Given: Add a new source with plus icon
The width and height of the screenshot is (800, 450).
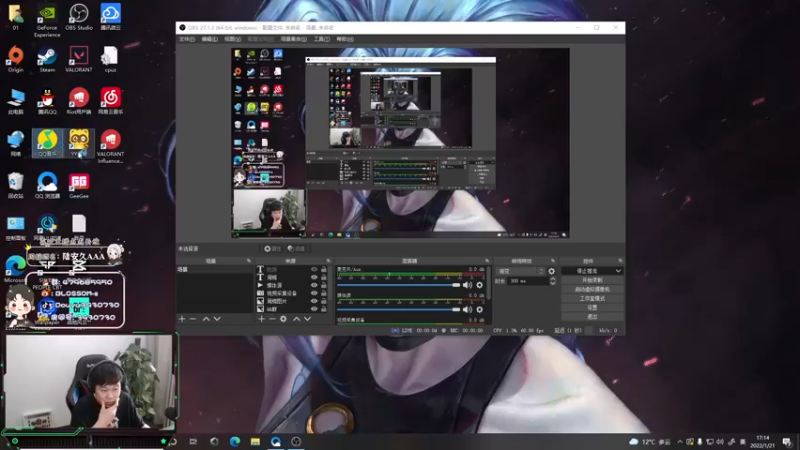Looking at the screenshot, I should 261,319.
